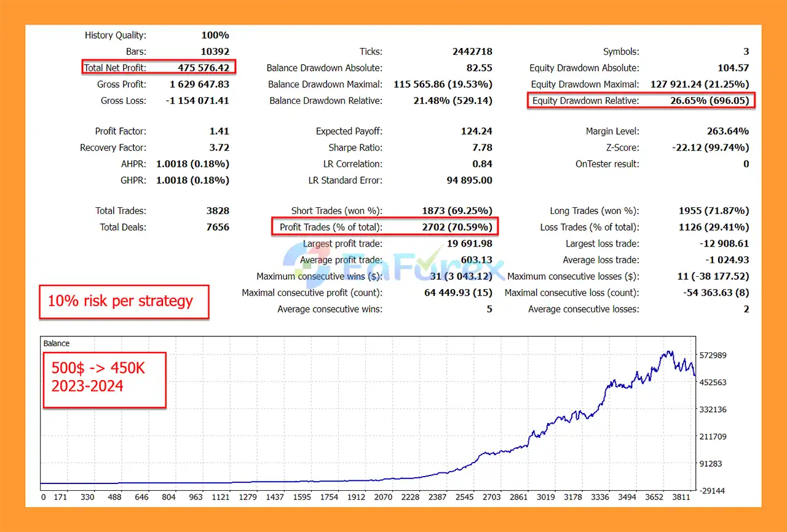Click the Total Net Profit value 475 576.42
The width and height of the screenshot is (787, 532).
(203, 68)
